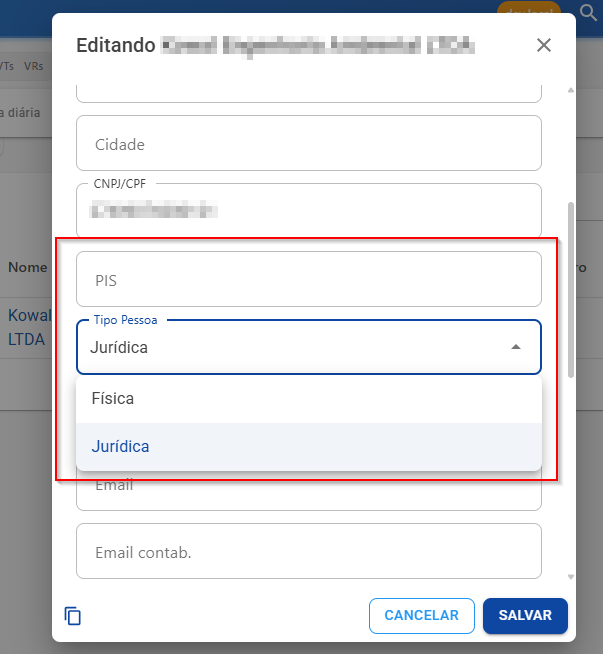Open the Tipo Pessoa combo box

tap(309, 347)
